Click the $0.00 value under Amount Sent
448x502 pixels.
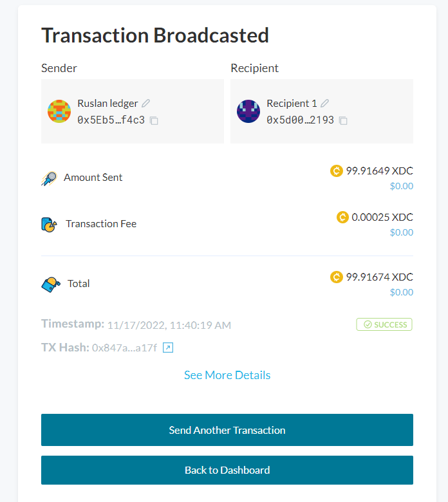pos(401,186)
